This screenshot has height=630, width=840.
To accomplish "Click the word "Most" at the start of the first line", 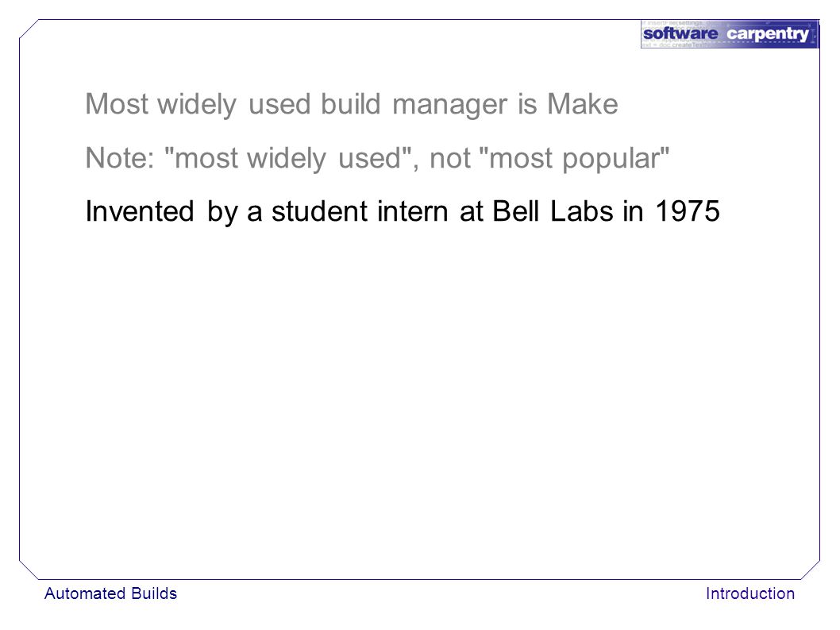I will (116, 103).
